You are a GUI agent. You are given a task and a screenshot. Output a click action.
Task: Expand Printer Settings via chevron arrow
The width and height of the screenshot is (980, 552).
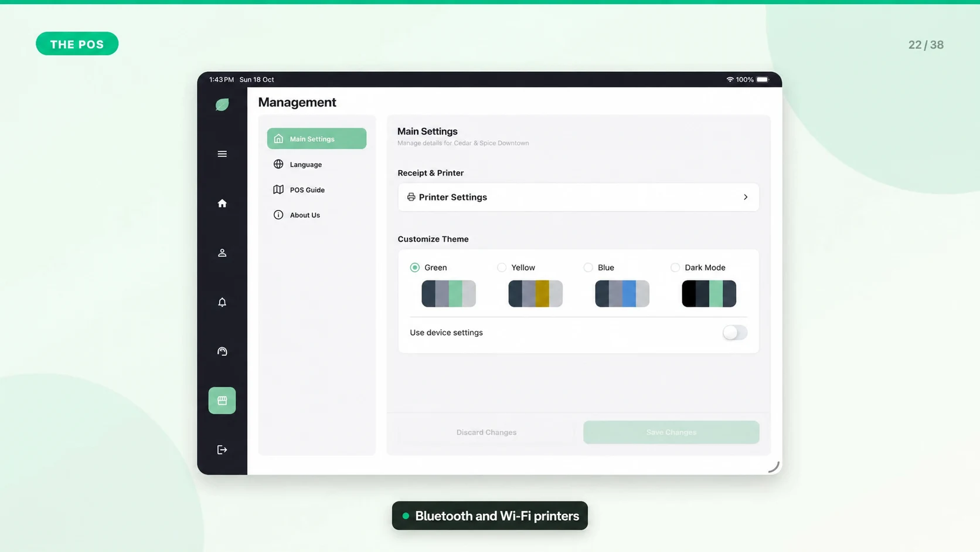pyautogui.click(x=746, y=197)
